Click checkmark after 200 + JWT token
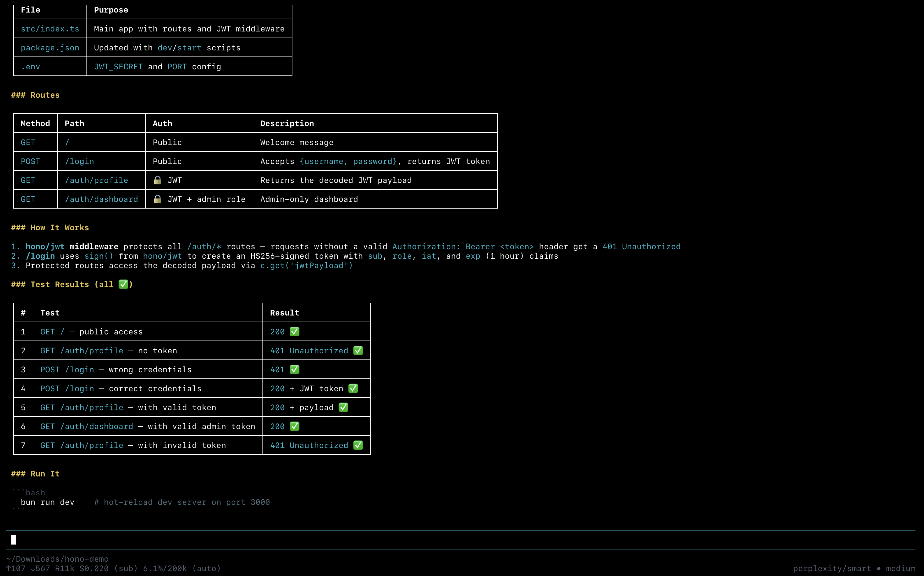This screenshot has height=576, width=924. pyautogui.click(x=353, y=388)
